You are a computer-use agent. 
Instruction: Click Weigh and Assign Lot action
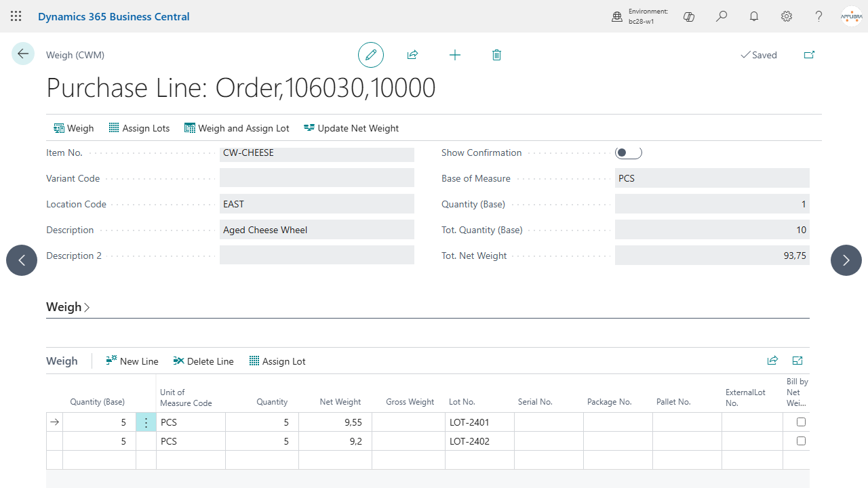pyautogui.click(x=237, y=128)
